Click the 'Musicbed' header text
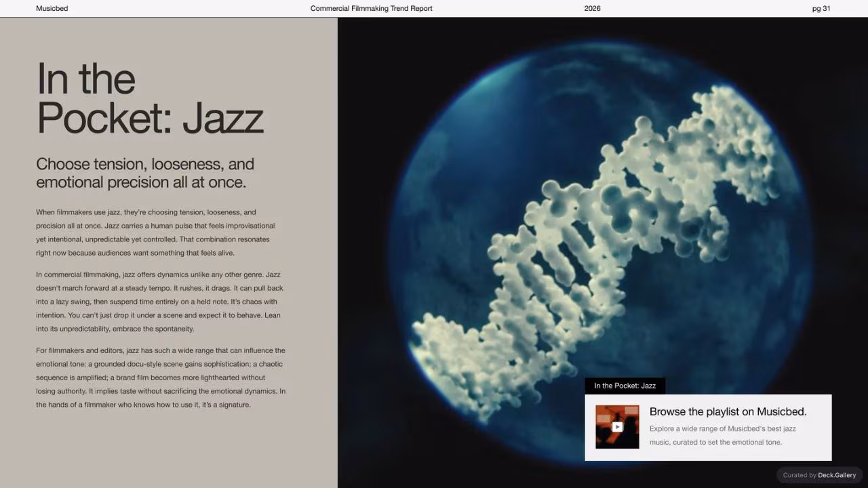This screenshot has width=868, height=488. 52,8
